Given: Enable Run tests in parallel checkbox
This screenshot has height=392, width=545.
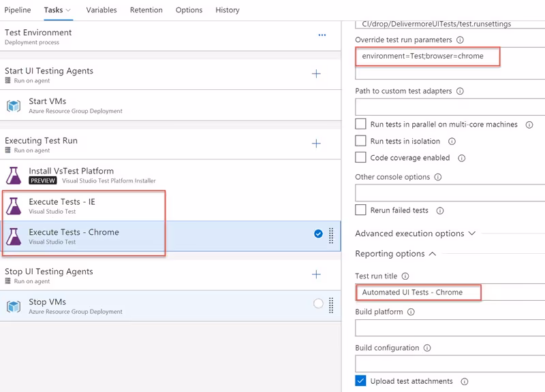Looking at the screenshot, I should (360, 124).
